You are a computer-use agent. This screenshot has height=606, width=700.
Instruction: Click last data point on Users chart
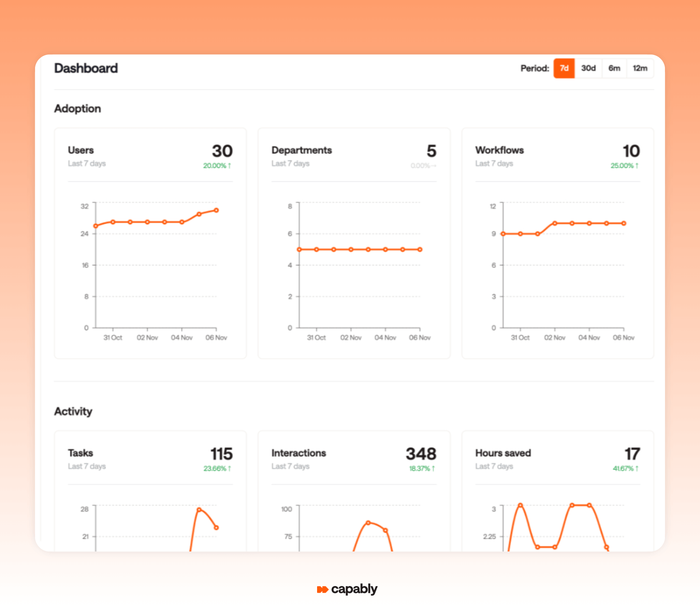coord(216,210)
